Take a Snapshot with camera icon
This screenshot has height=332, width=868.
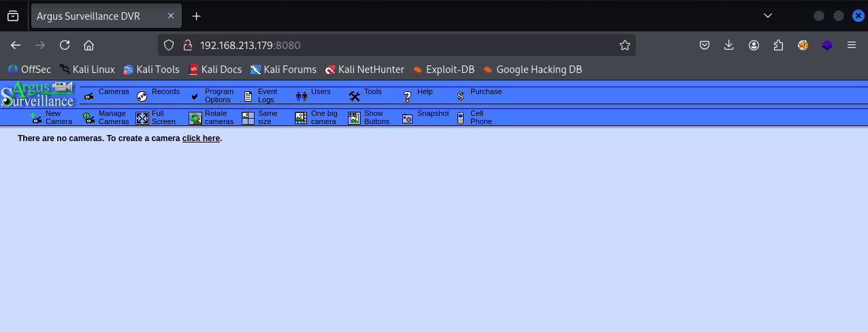[x=407, y=118]
